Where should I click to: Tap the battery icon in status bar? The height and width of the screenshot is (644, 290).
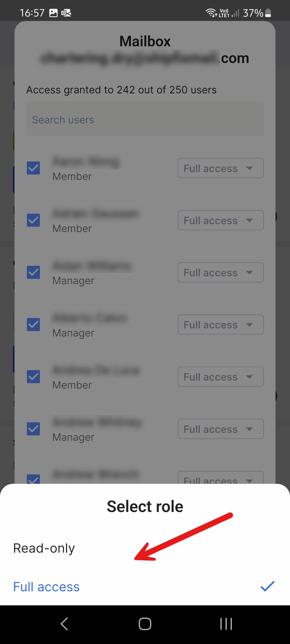268,13
